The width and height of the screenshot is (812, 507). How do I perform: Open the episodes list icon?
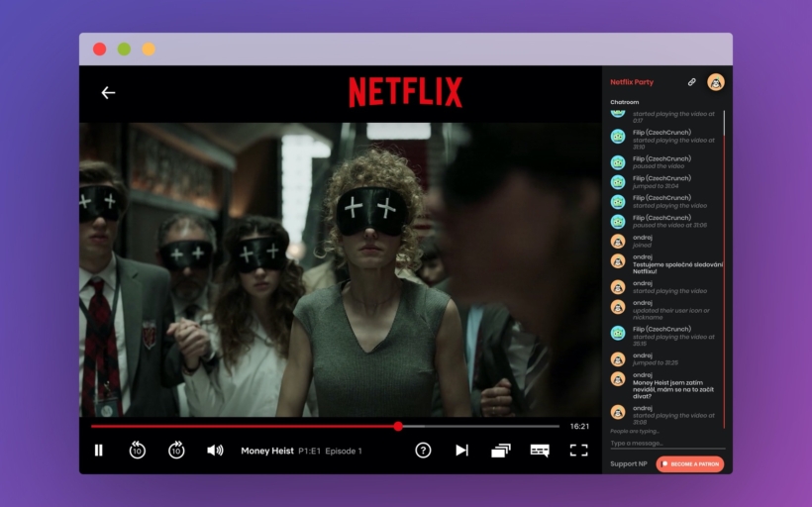(500, 451)
